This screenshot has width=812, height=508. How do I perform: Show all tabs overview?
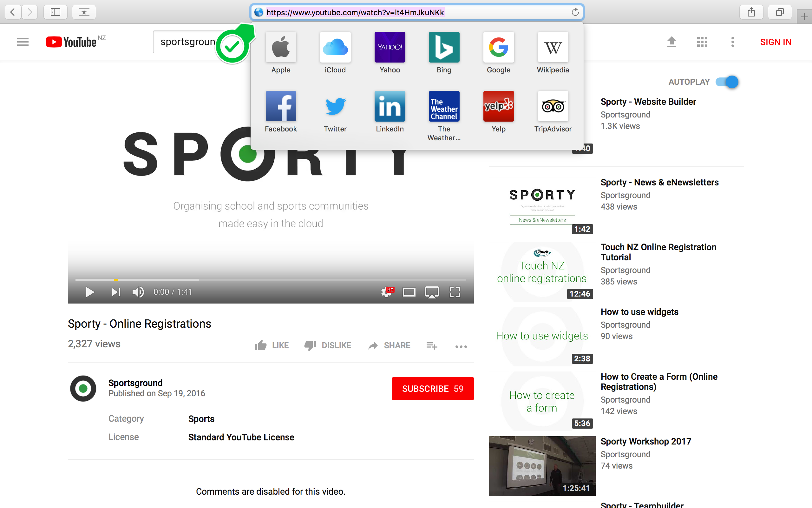click(780, 12)
